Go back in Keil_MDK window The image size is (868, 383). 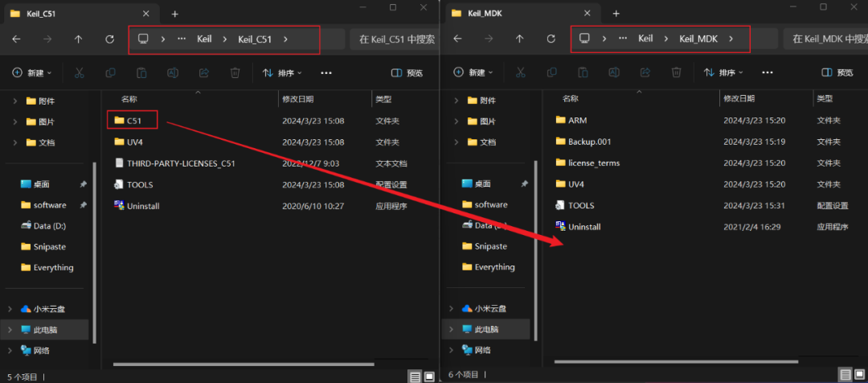[x=457, y=39]
